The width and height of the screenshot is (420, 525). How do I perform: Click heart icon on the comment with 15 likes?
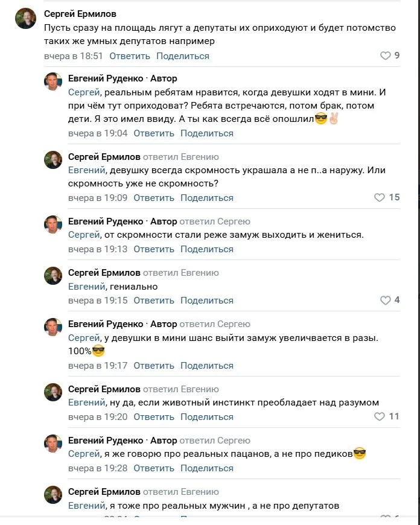click(380, 198)
